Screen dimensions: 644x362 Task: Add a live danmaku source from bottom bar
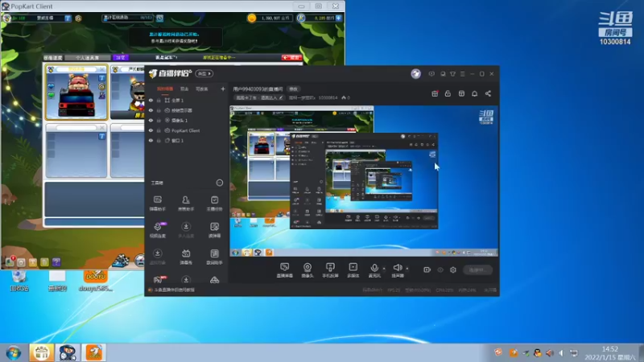click(x=285, y=270)
